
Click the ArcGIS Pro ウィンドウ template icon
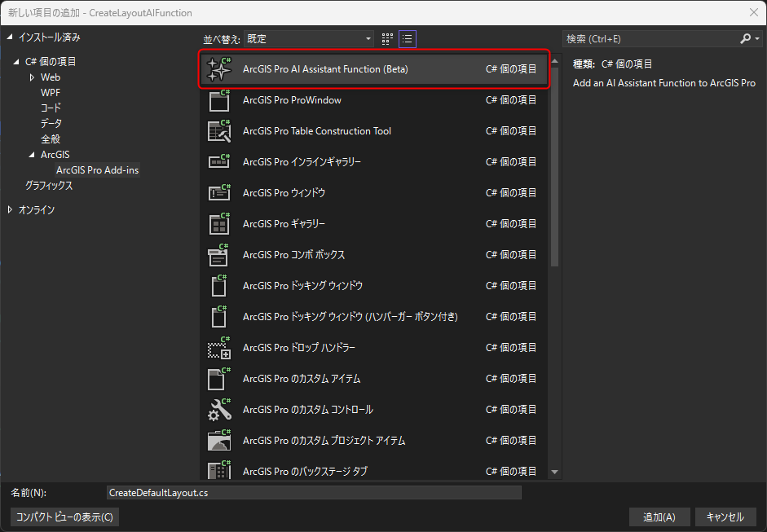coord(218,192)
